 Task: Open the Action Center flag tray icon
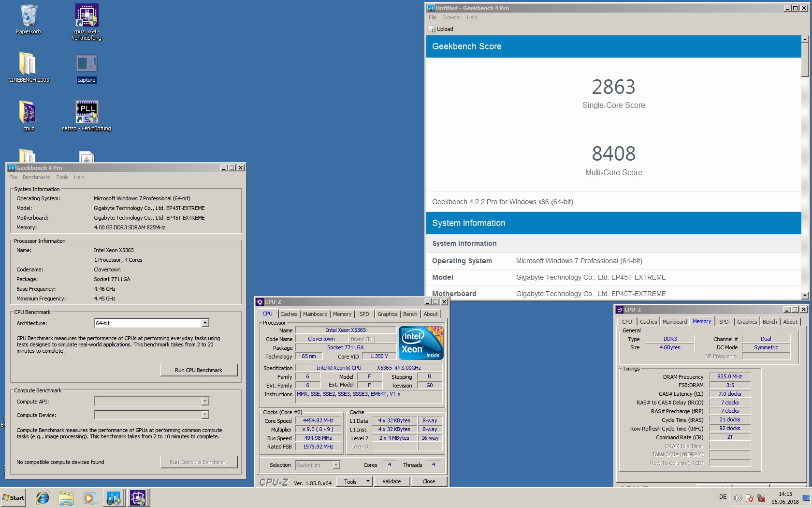click(x=750, y=498)
